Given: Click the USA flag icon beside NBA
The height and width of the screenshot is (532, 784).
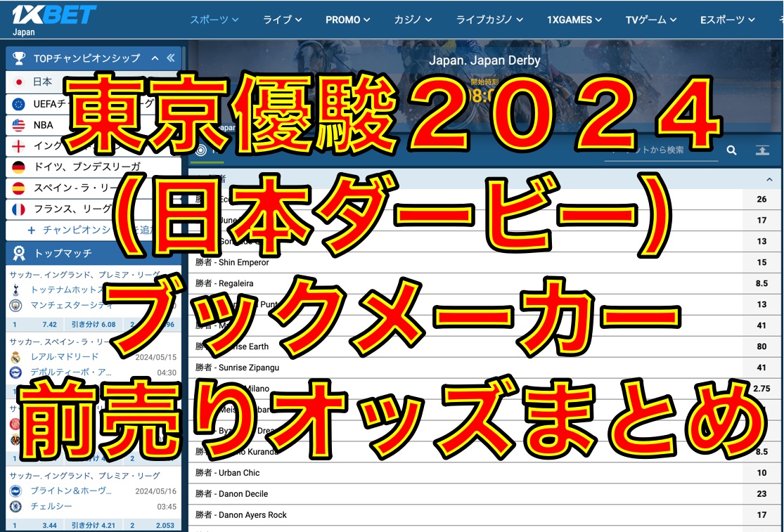Looking at the screenshot, I should (x=18, y=125).
